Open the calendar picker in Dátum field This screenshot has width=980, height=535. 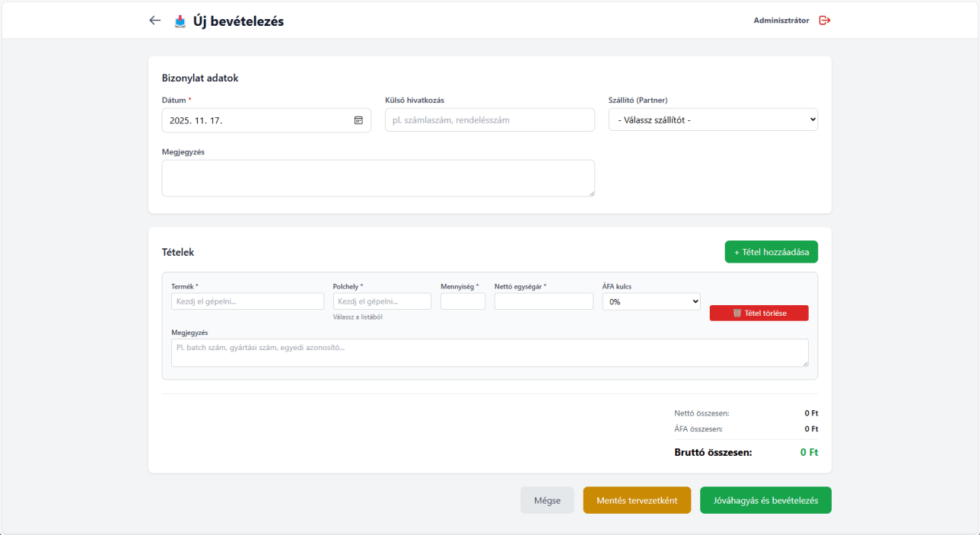coord(358,120)
